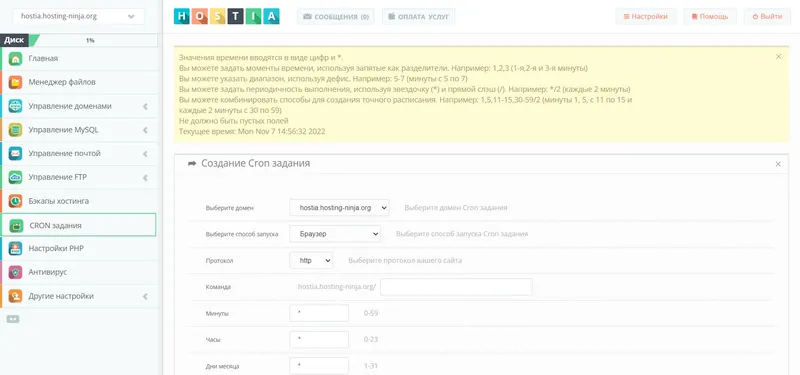Expand the Управление MySQL submenu arrow
800x375 pixels.
[x=145, y=130]
